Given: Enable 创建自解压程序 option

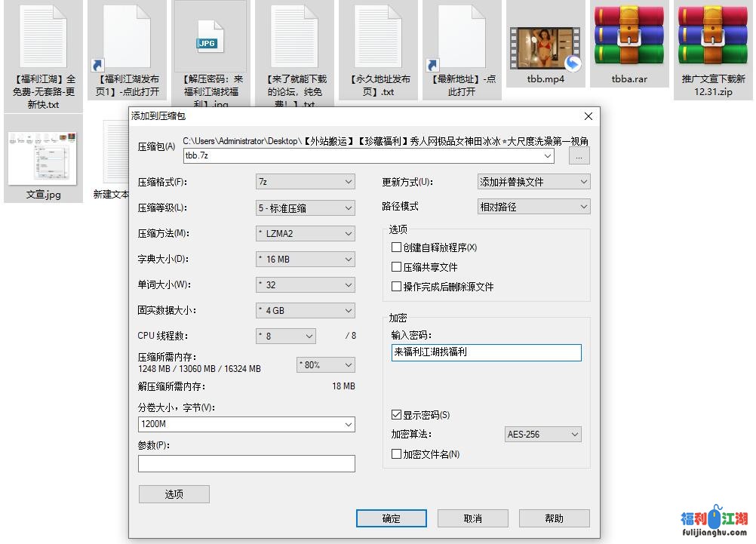Looking at the screenshot, I should (x=396, y=247).
